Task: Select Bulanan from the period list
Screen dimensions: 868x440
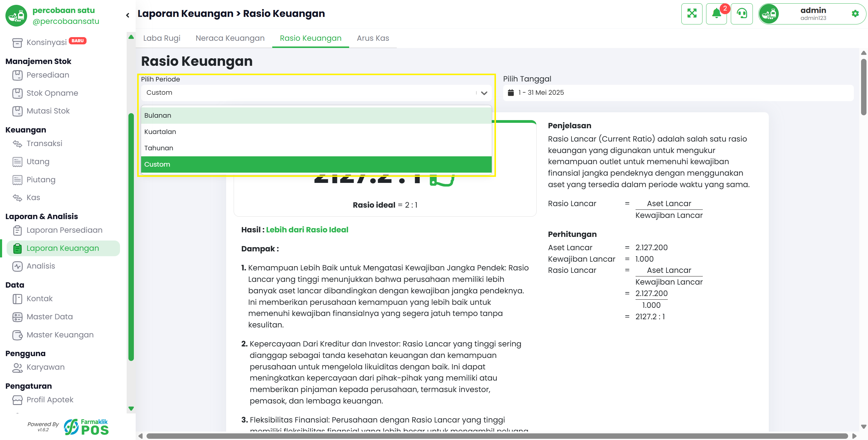Action: pos(316,116)
